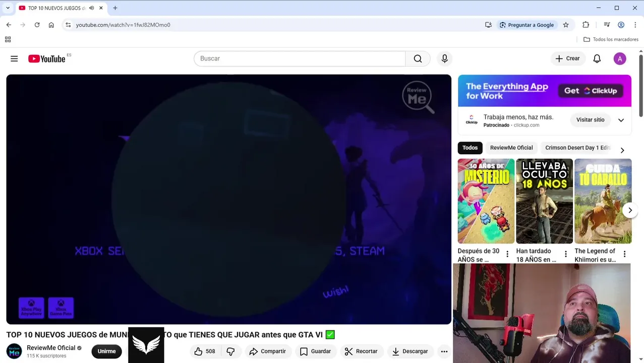Open Llevaba Oculto 18 Años short
The height and width of the screenshot is (363, 644).
pyautogui.click(x=544, y=201)
